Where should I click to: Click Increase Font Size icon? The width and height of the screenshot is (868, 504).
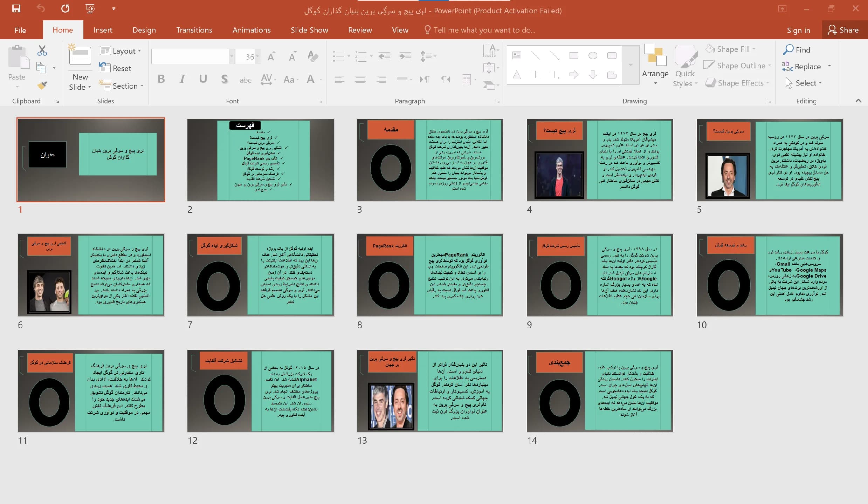click(x=271, y=56)
